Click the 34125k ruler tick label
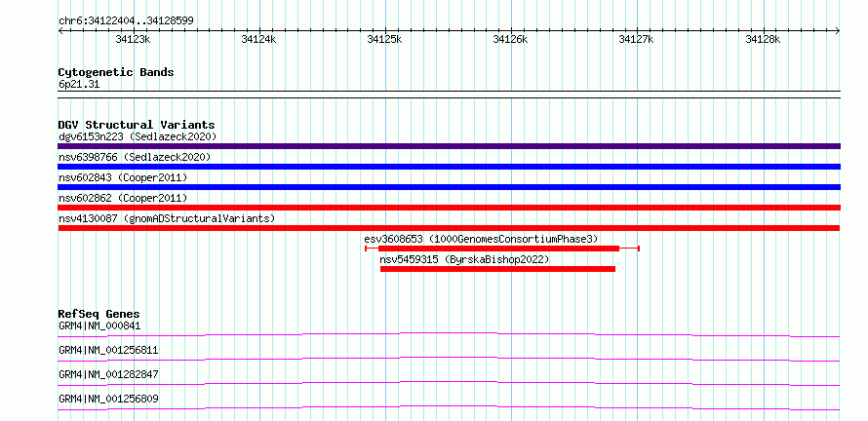 384,40
